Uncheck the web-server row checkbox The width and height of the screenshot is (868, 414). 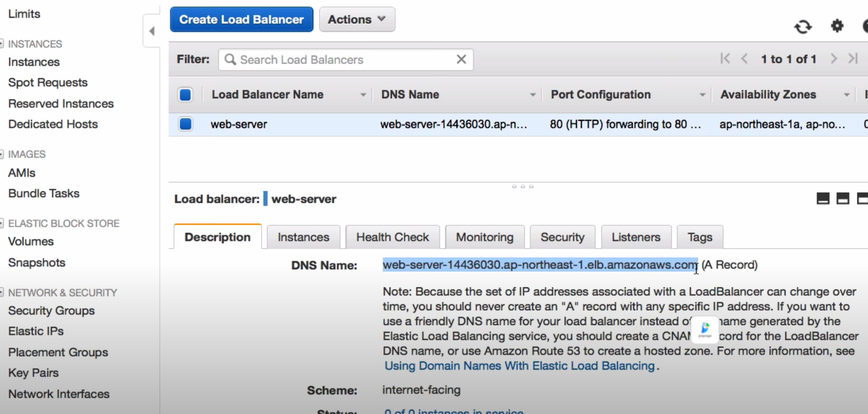point(185,124)
